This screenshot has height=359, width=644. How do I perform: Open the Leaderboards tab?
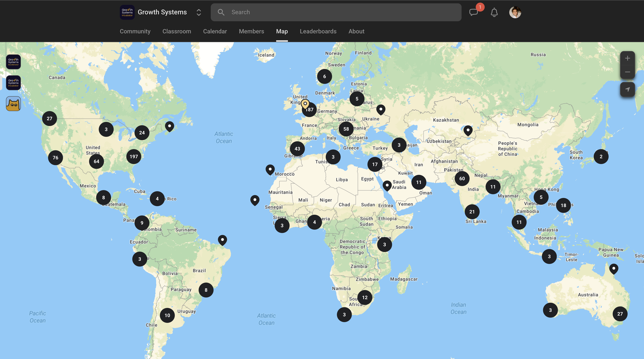point(318,31)
